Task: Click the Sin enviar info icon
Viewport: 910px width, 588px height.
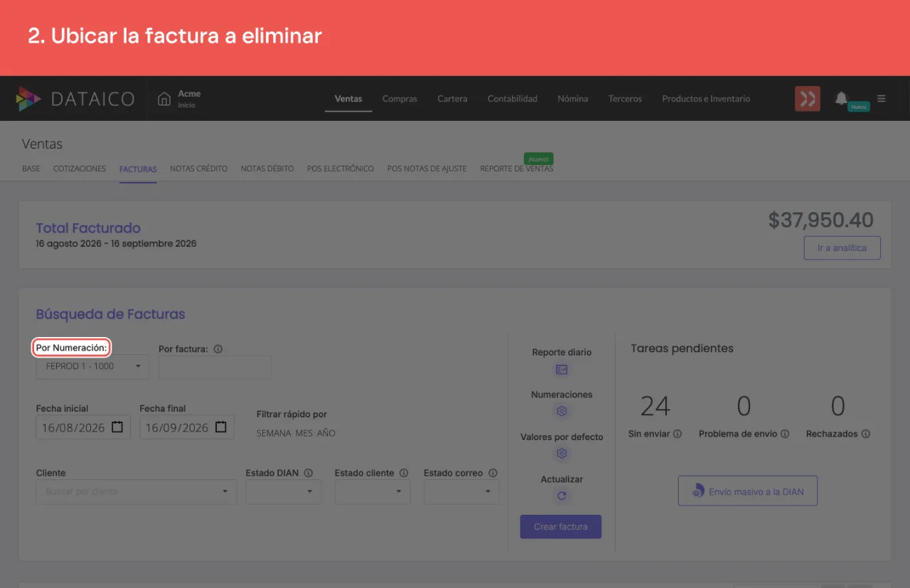Action: pos(678,434)
